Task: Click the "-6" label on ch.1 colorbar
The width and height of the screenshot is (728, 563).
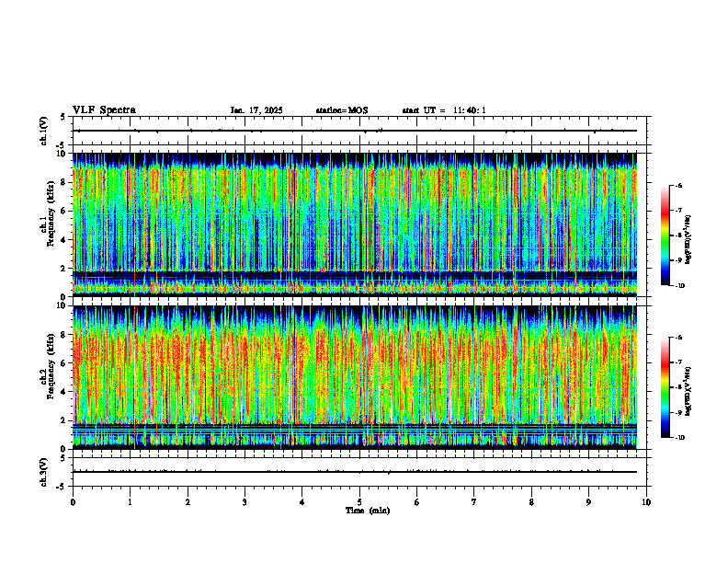Action: [678, 186]
